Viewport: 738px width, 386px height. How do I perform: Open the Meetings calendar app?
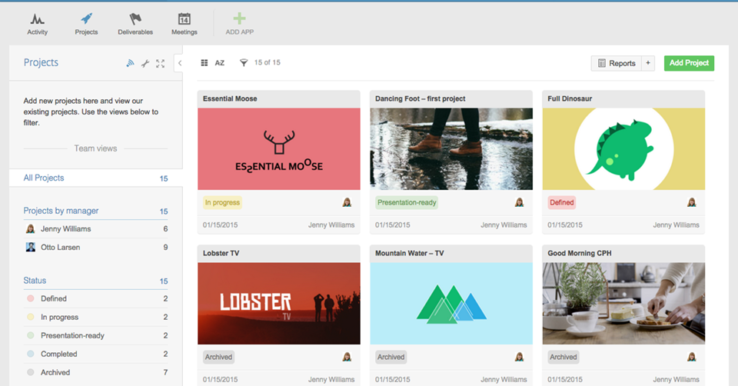184,24
